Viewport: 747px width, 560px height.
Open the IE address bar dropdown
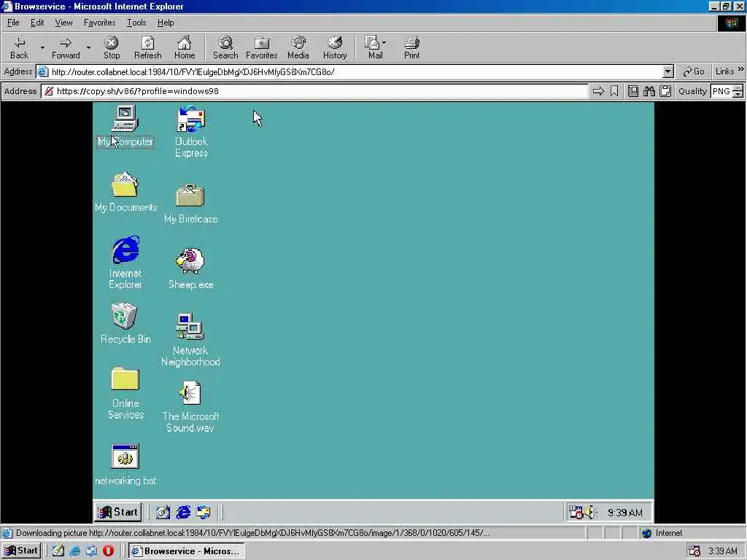pyautogui.click(x=668, y=72)
